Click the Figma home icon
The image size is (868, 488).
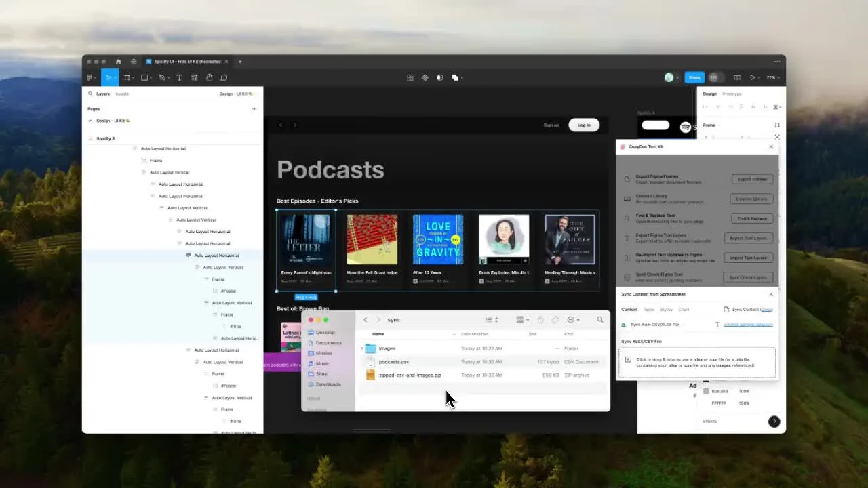119,62
